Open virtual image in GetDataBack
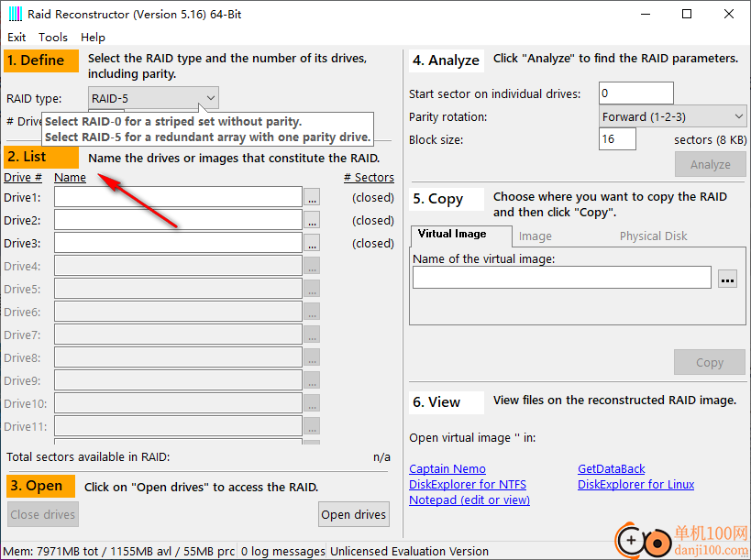 point(611,468)
